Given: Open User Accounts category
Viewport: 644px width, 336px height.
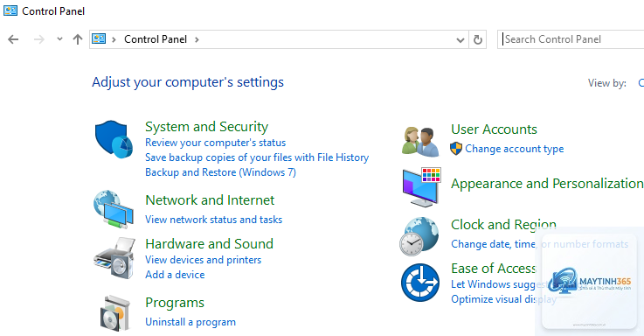Looking at the screenshot, I should click(494, 129).
